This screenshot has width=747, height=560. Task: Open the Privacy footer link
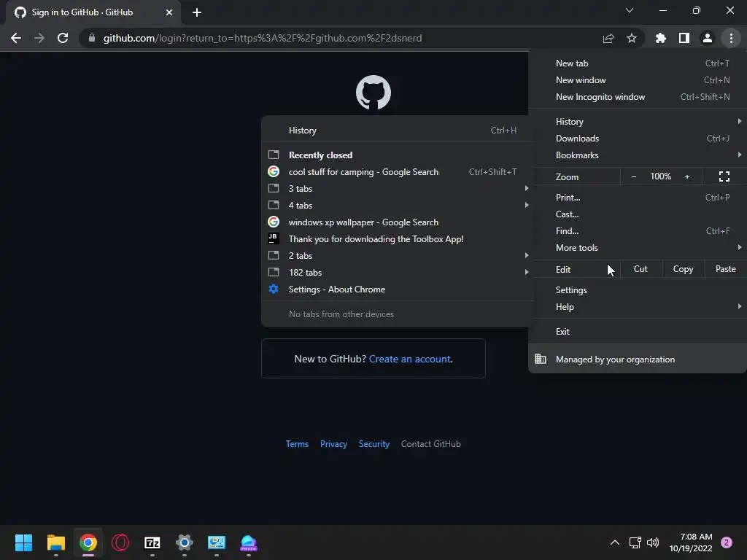[x=333, y=444]
